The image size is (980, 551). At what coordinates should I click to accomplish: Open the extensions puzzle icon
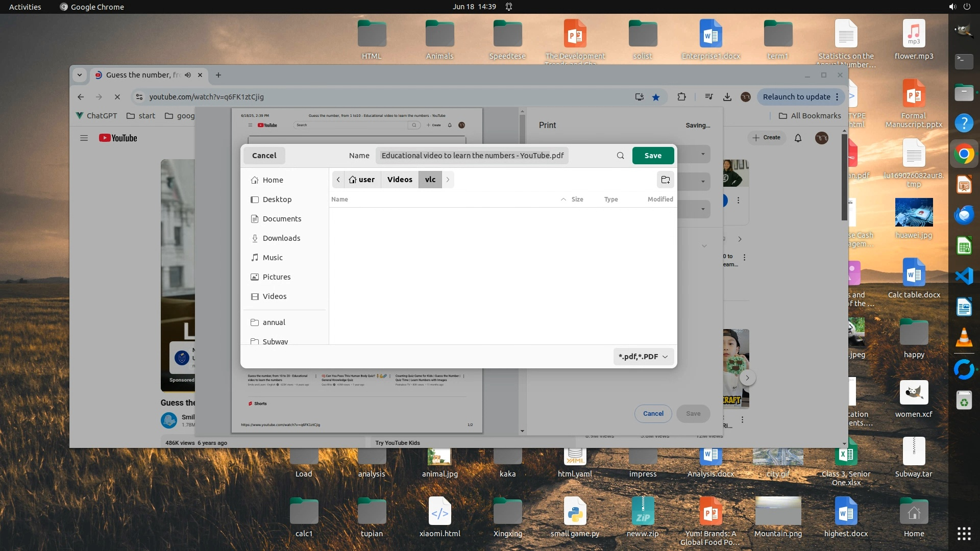pos(681,97)
